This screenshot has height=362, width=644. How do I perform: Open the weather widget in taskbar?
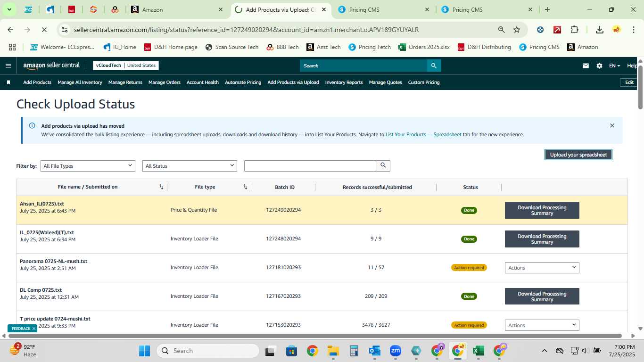click(x=24, y=350)
